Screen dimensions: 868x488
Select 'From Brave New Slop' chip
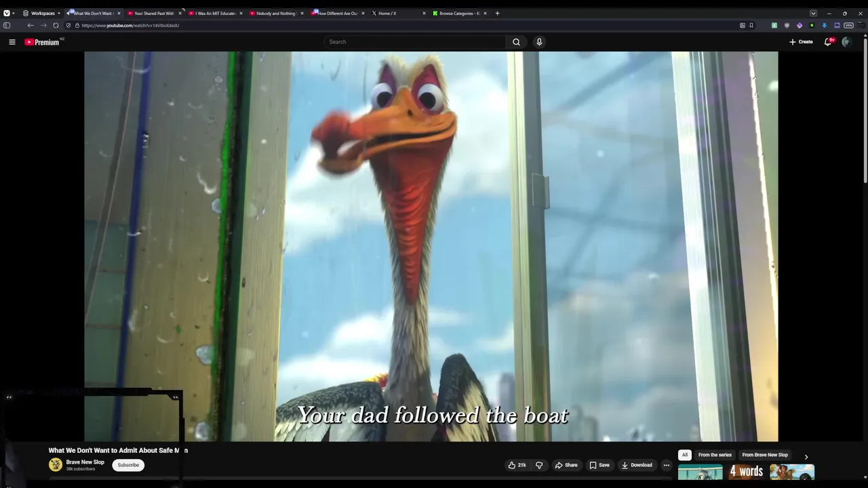coord(765,455)
